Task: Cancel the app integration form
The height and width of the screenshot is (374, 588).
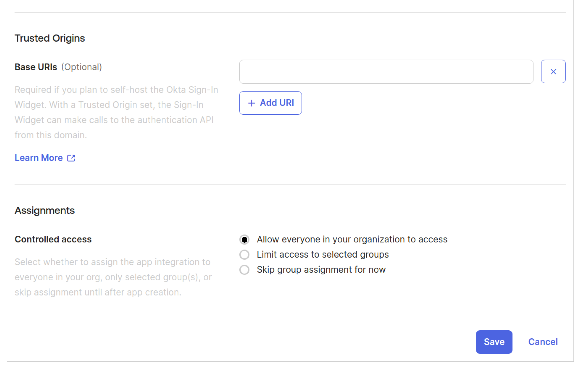Action: click(x=543, y=342)
